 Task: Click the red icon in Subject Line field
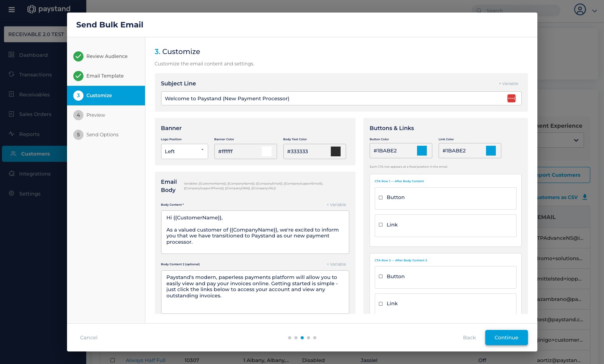click(511, 98)
